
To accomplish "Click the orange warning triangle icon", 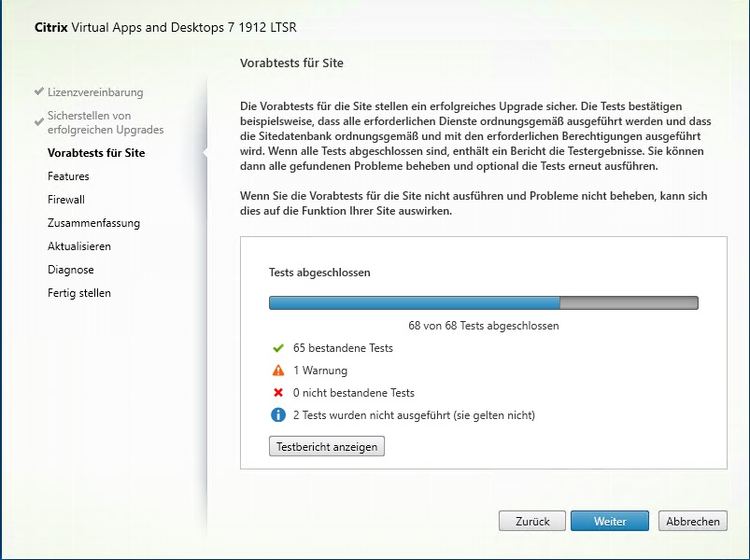I will click(x=278, y=371).
